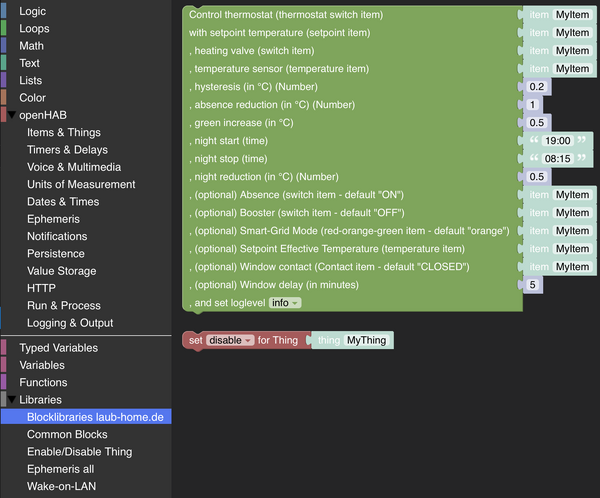Screen dimensions: 600x498
Task: Open the loglevel 'info' dropdown
Action: (285, 303)
